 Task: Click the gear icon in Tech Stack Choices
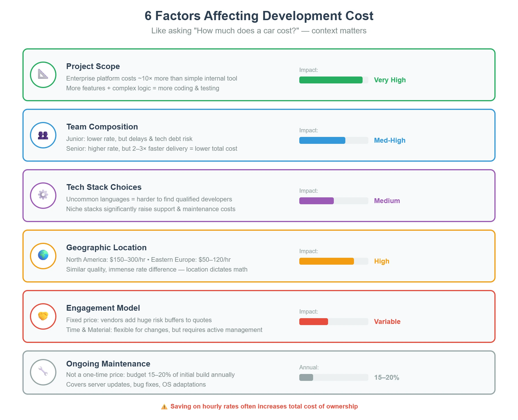point(43,195)
